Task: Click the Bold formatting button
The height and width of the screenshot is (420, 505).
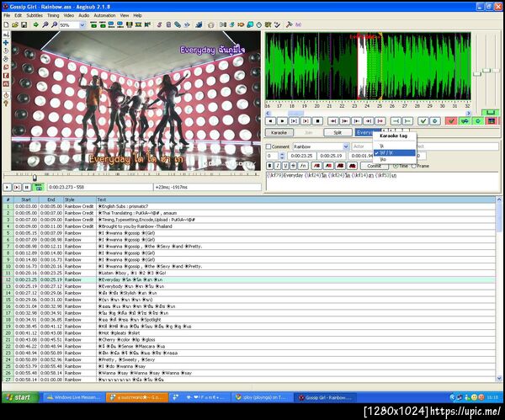Action: [270, 166]
